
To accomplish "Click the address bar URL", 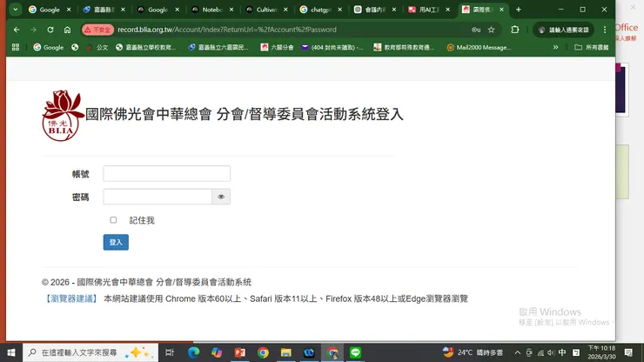I will (x=227, y=30).
